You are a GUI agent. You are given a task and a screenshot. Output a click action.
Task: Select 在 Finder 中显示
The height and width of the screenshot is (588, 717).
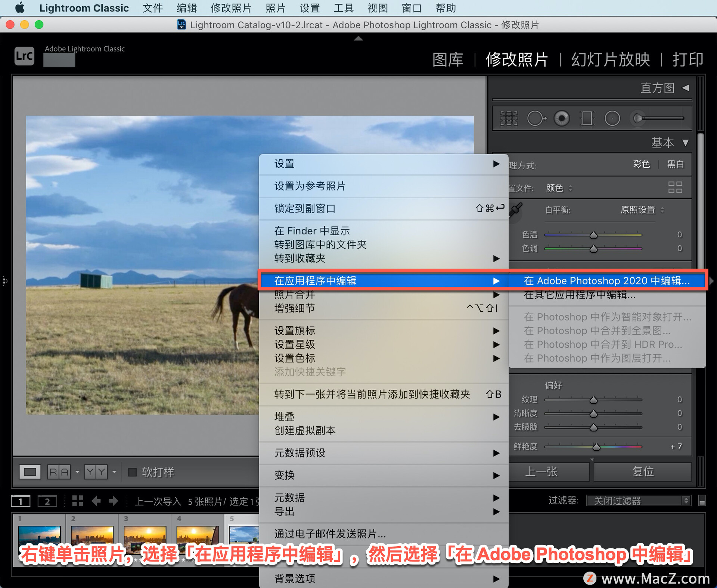click(x=384, y=231)
